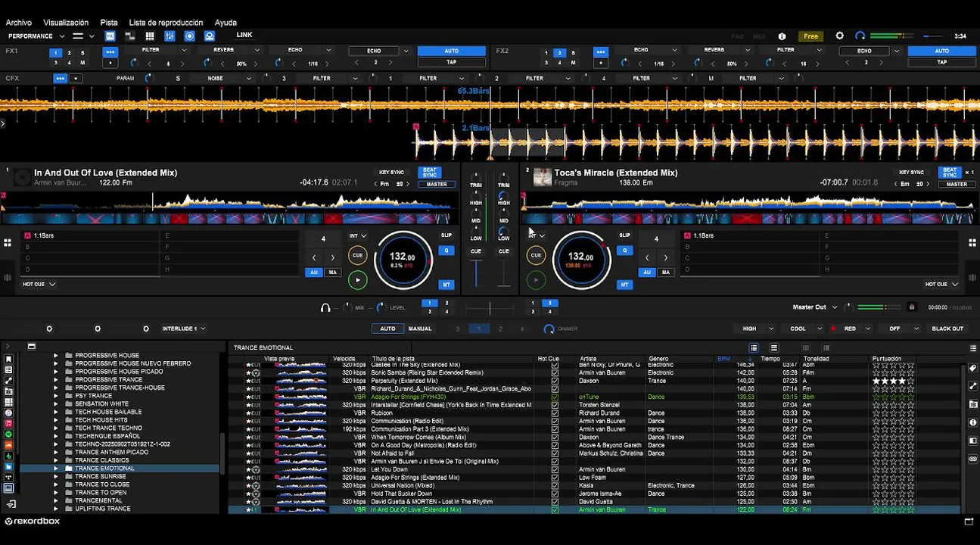Open the lighting panel icon in toolbar
This screenshot has height=545, width=980.
[x=210, y=36]
